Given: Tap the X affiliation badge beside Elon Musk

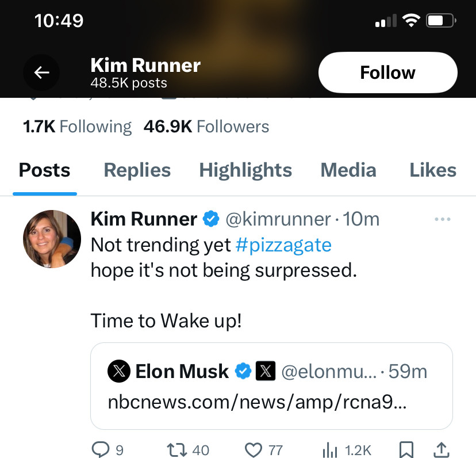Looking at the screenshot, I should tap(264, 372).
